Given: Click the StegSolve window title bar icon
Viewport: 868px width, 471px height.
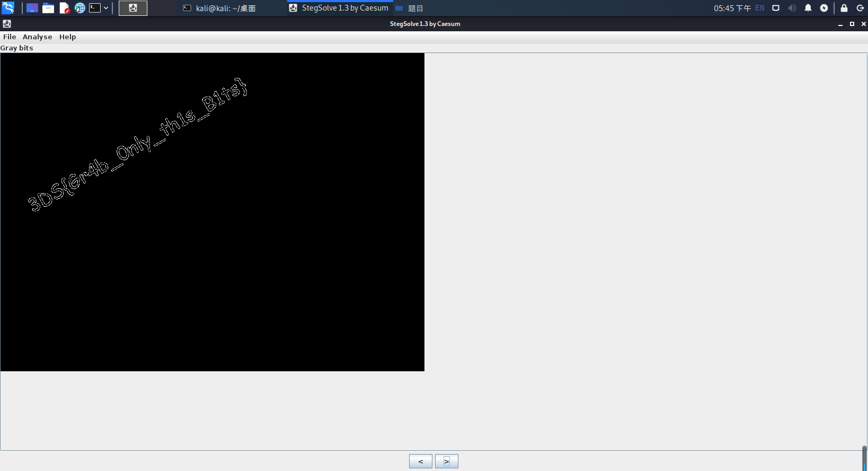Looking at the screenshot, I should [x=7, y=24].
